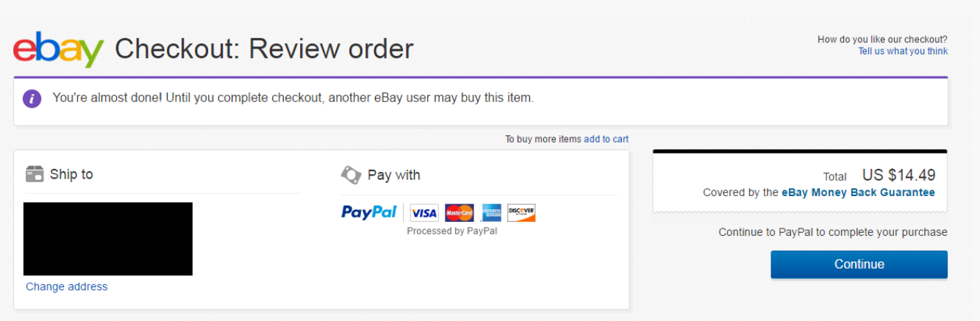980x321 pixels.
Task: Open the eBay Money Back Guarantee link
Action: pos(858,192)
